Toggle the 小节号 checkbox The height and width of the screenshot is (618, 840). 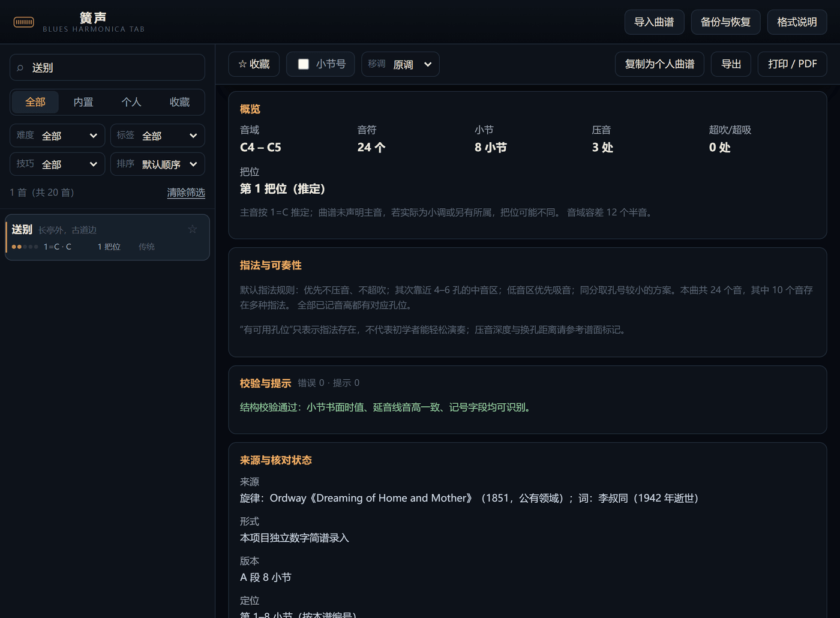point(304,64)
